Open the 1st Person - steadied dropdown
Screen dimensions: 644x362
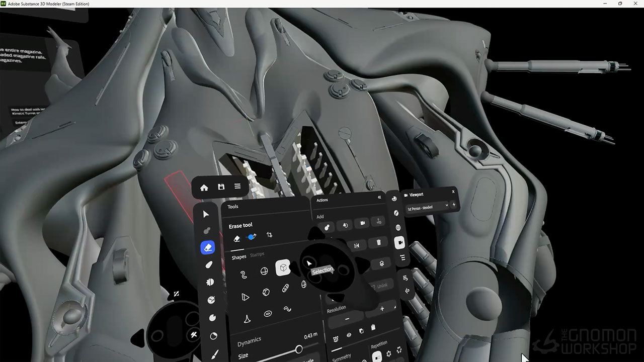pos(427,207)
